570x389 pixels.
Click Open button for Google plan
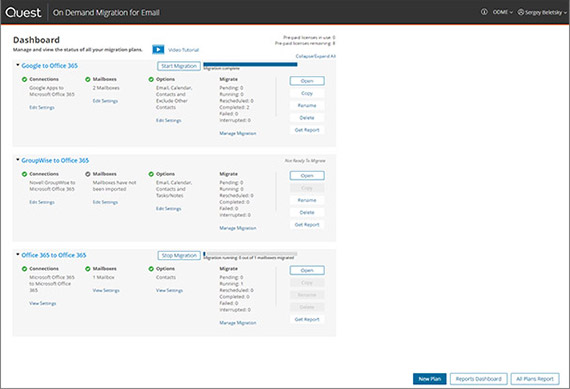point(307,81)
